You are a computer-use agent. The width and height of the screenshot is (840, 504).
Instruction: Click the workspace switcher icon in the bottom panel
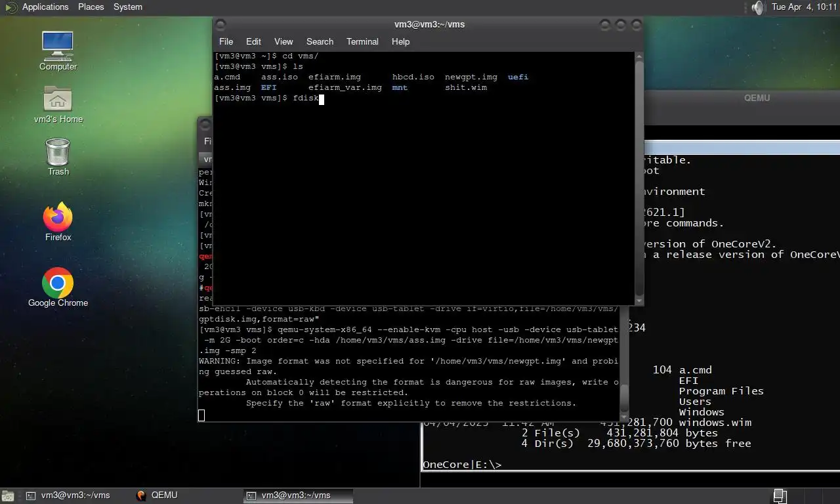pyautogui.click(x=780, y=495)
